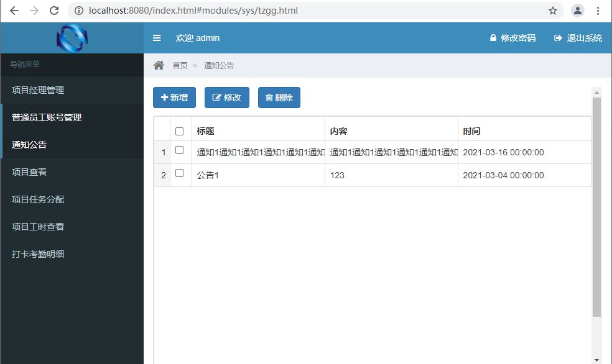Image resolution: width=612 pixels, height=364 pixels.
Task: Click the 新增 add button
Action: [175, 98]
